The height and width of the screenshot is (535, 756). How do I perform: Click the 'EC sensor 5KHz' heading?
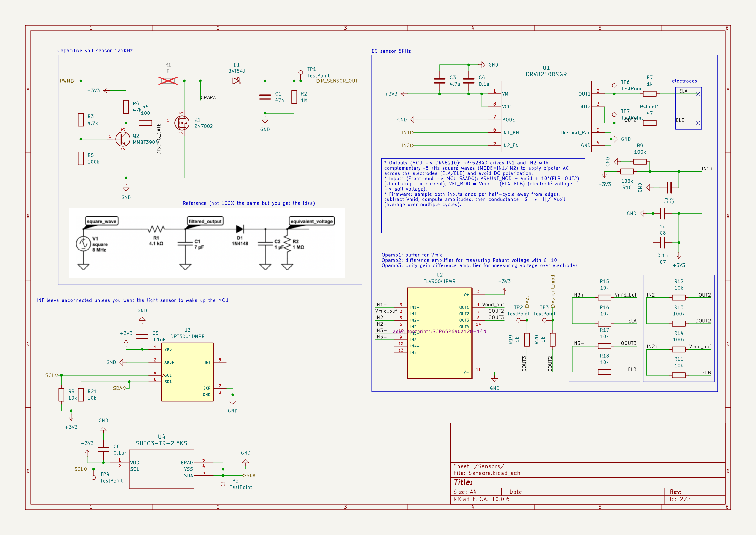click(x=391, y=51)
